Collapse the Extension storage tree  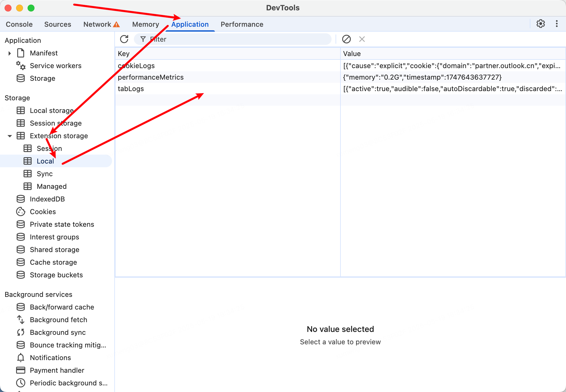pyautogui.click(x=10, y=136)
